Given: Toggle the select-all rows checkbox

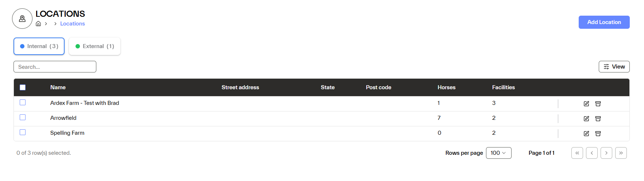Looking at the screenshot, I should click(x=23, y=87).
